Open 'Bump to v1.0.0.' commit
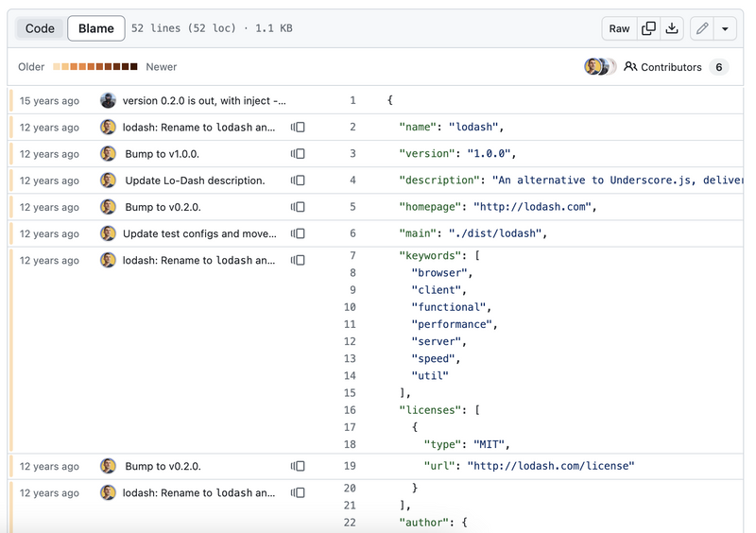756x533 pixels. [x=162, y=154]
